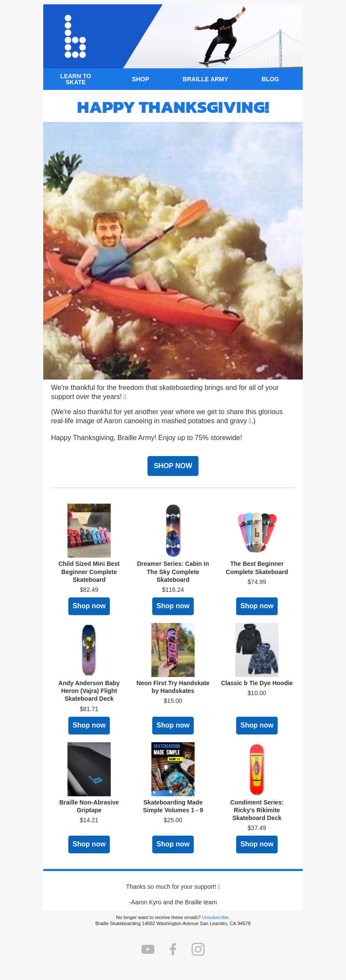
Task: Click the Andy Anderson Baby Heron deck image
Action: [89, 650]
